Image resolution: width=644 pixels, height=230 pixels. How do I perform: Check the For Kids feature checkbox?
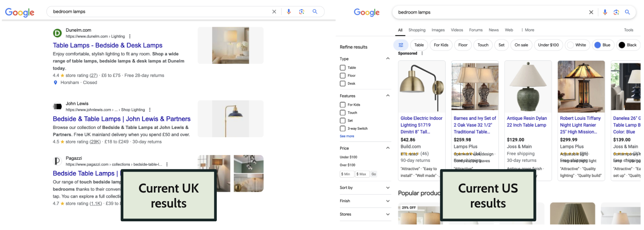click(x=342, y=105)
